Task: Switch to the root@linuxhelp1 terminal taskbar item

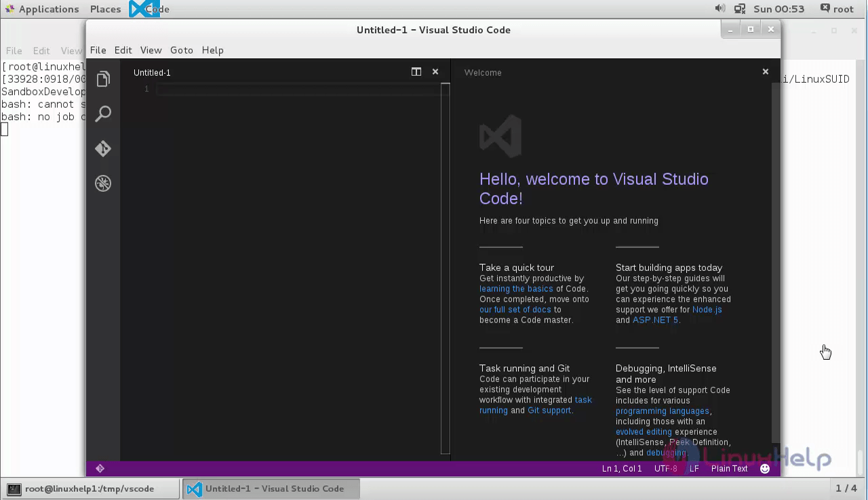Action: click(90, 488)
